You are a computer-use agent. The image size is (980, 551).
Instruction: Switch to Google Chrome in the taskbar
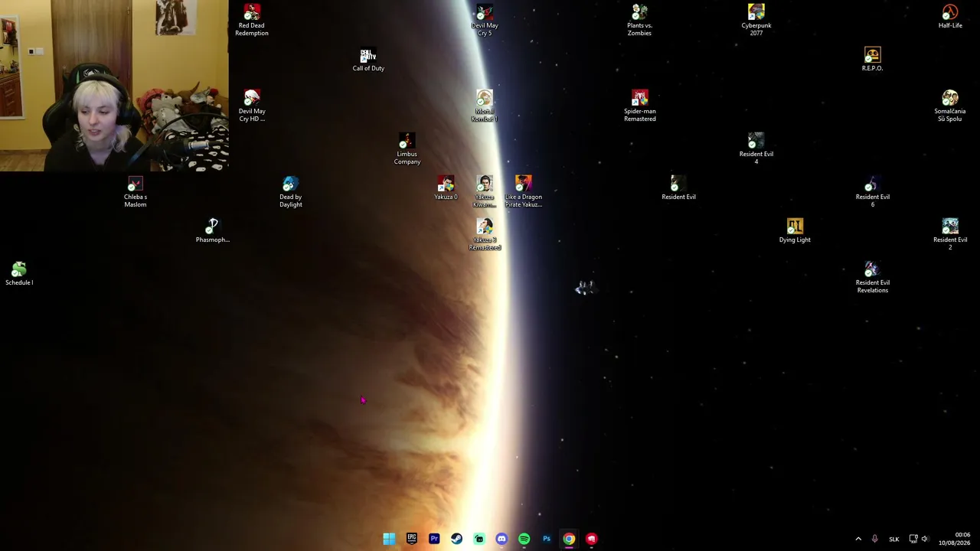pyautogui.click(x=569, y=539)
